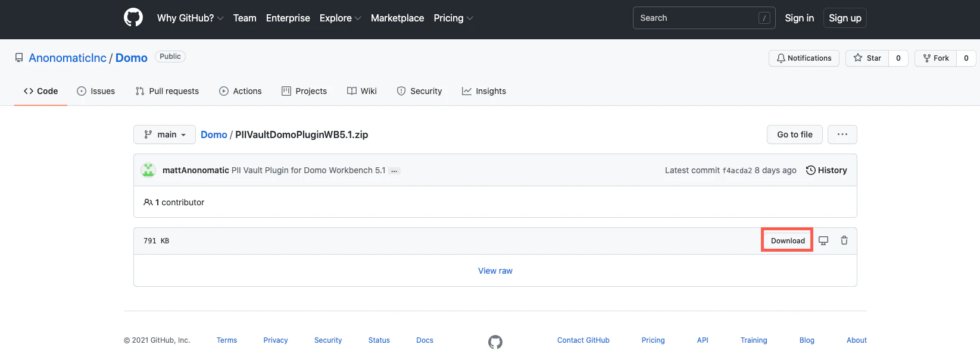Image resolution: width=980 pixels, height=360 pixels.
Task: Open the Actions tab
Action: click(241, 91)
